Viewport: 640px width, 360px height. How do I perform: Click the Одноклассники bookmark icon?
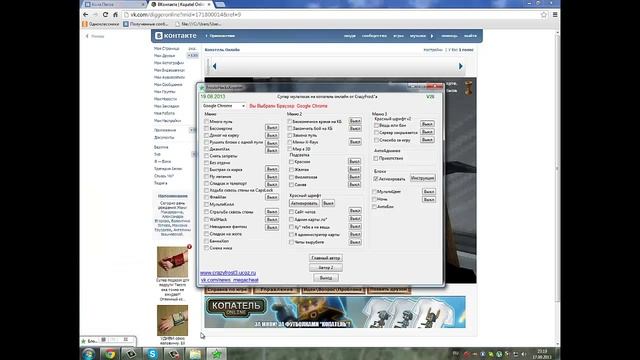85,24
